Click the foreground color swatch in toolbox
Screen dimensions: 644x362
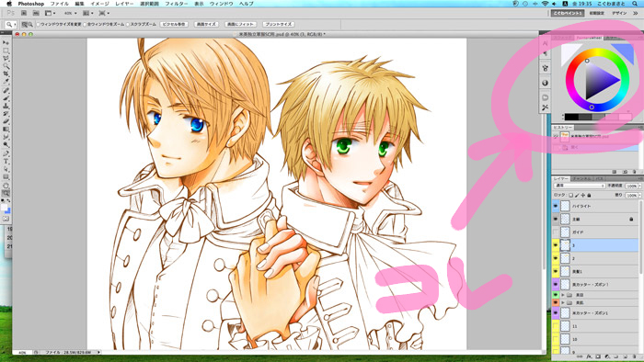(4, 208)
